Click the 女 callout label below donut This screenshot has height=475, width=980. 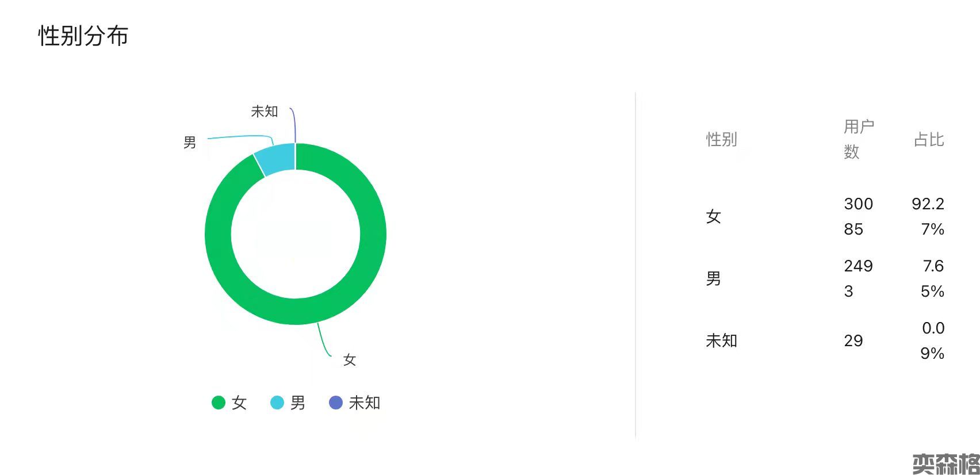[x=350, y=360]
